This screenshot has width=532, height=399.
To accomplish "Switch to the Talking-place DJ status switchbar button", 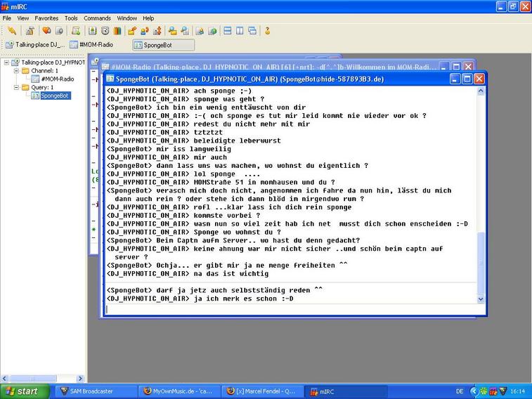I will point(35,45).
